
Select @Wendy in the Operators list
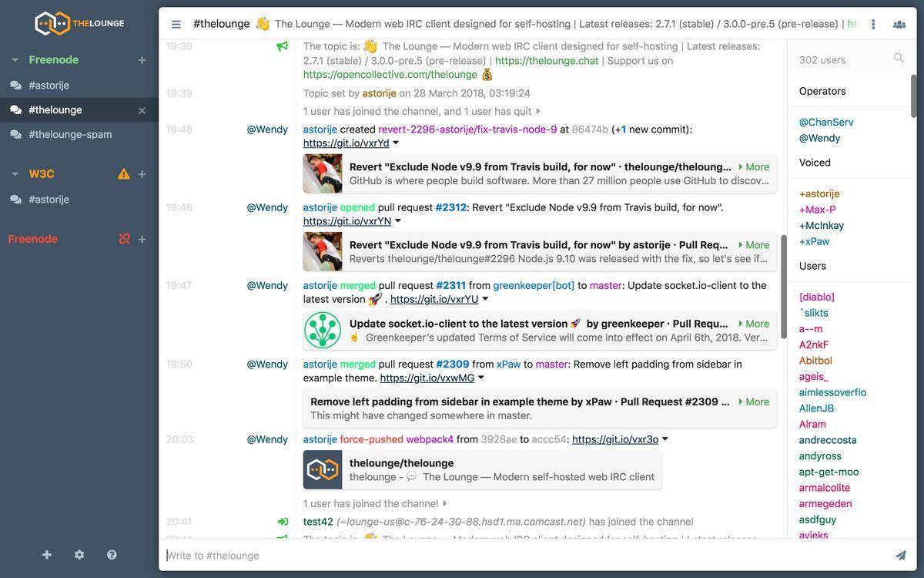[x=820, y=138]
